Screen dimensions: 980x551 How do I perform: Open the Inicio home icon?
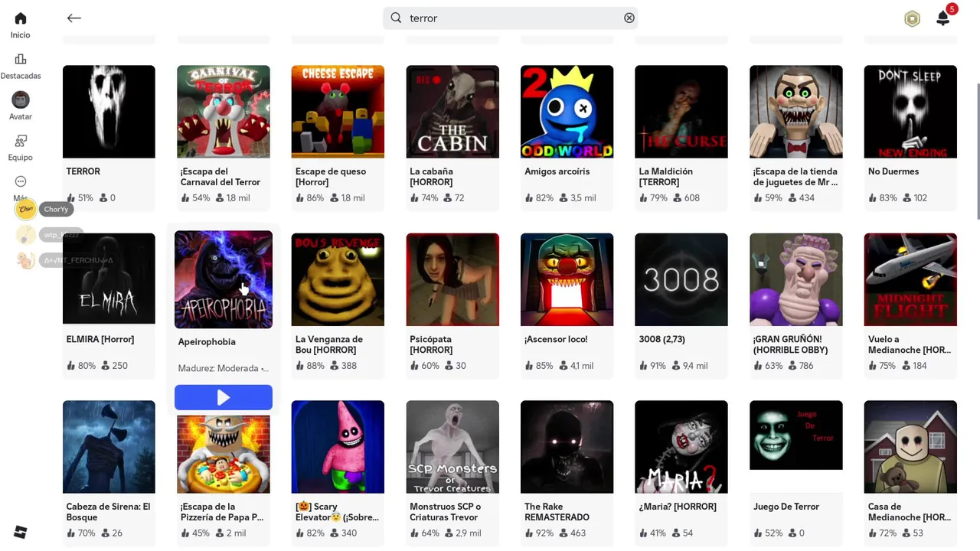tap(21, 18)
